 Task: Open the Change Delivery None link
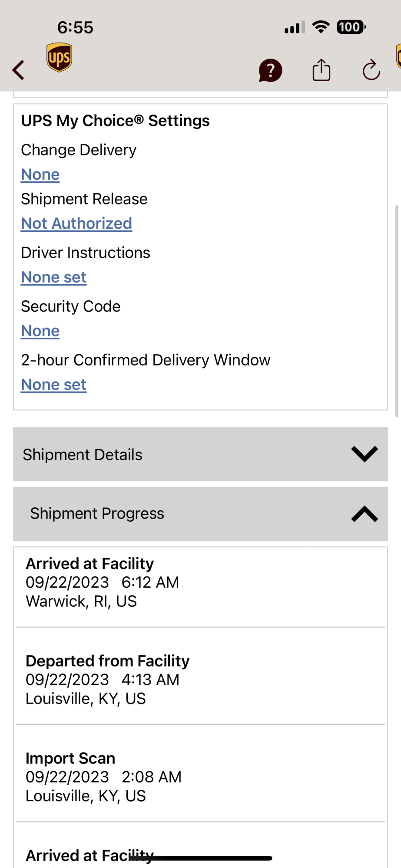(x=40, y=174)
